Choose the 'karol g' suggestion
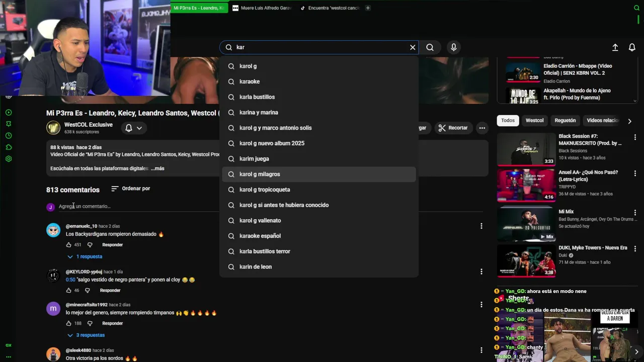 point(318,66)
